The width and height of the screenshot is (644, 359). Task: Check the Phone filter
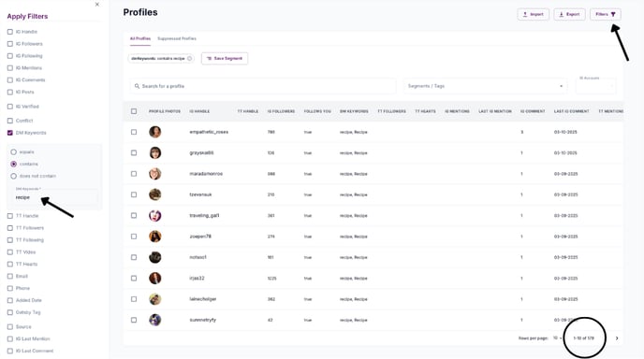click(x=10, y=289)
